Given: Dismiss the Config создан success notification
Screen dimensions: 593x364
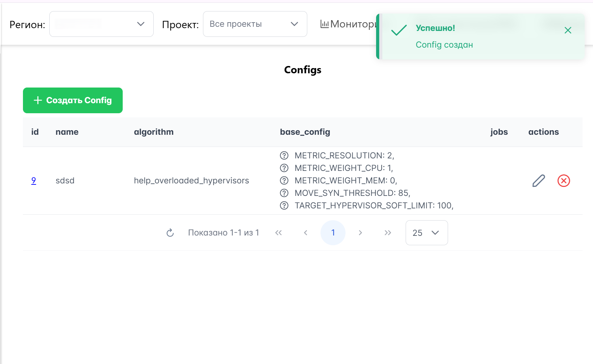Looking at the screenshot, I should click(x=568, y=30).
